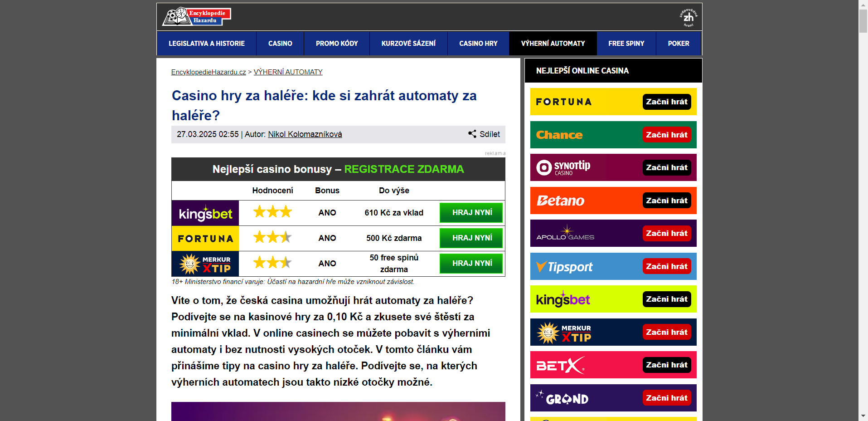This screenshot has height=421, width=868.
Task: Click Merkur XTip star rating in table
Action: (x=272, y=263)
